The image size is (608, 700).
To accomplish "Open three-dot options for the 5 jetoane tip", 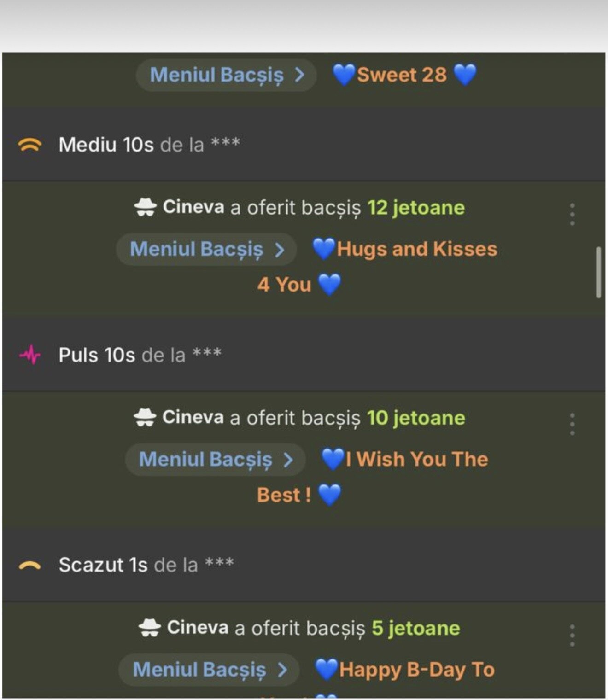I will click(572, 636).
